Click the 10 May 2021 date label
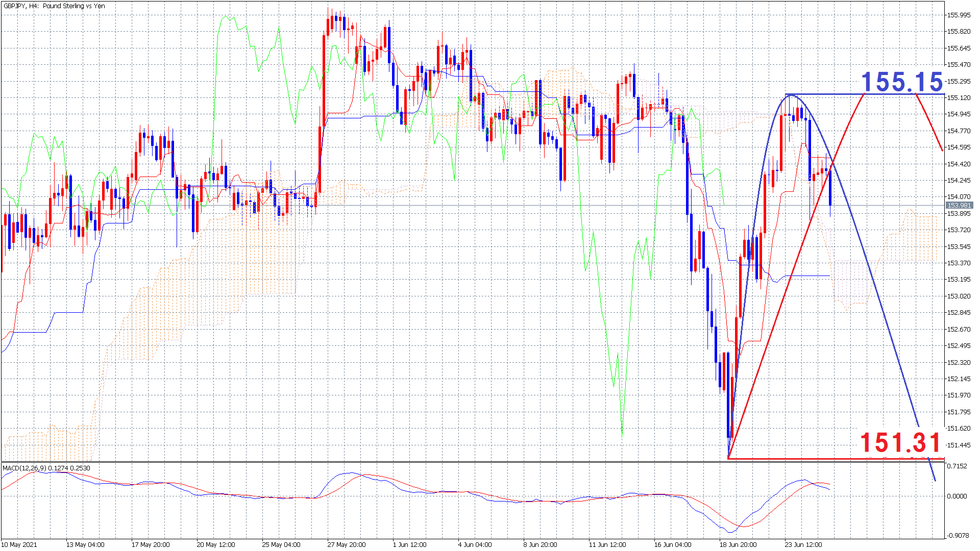The image size is (980, 551). pos(19,544)
